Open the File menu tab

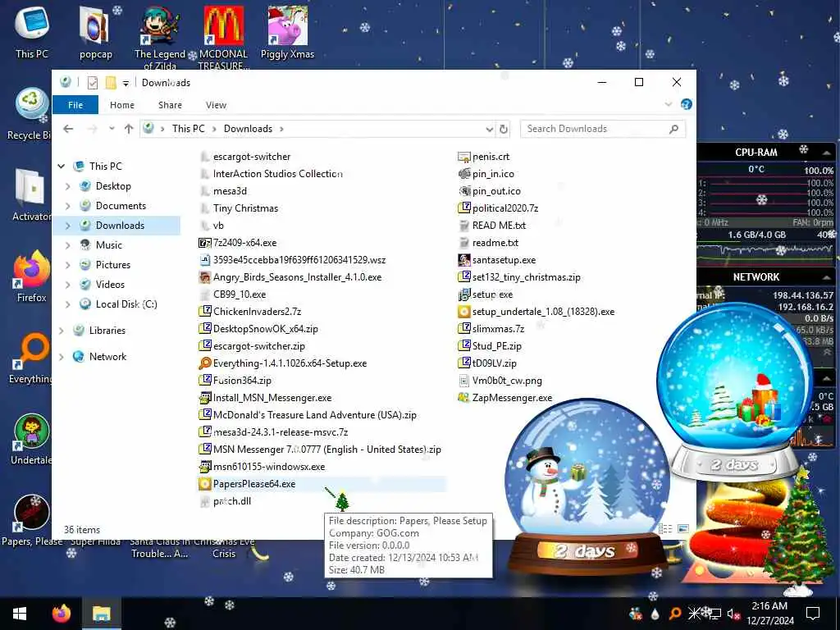(75, 105)
